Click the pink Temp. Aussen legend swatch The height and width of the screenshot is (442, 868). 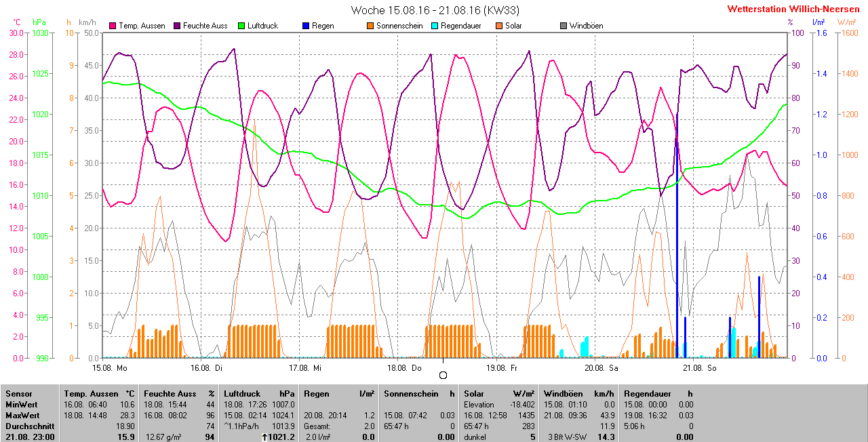(113, 26)
